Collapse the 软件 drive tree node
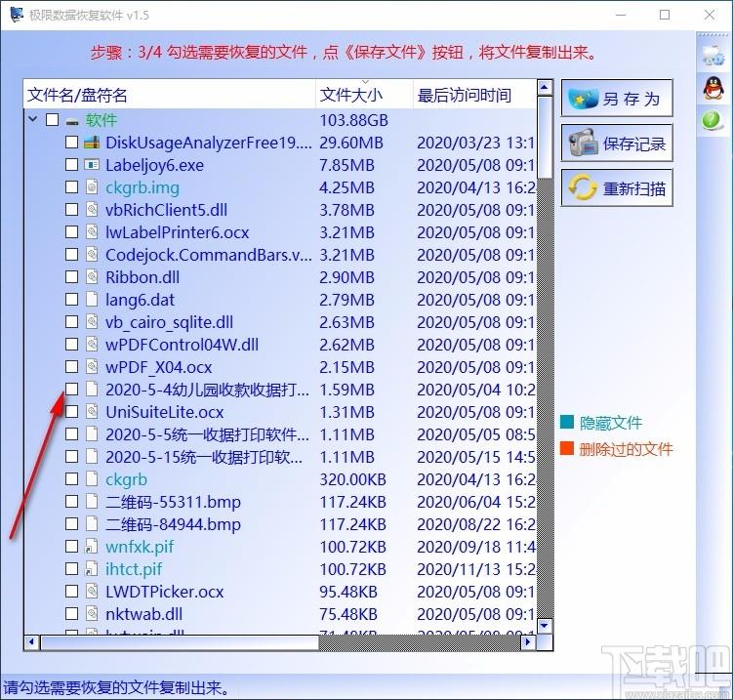 click(x=33, y=119)
